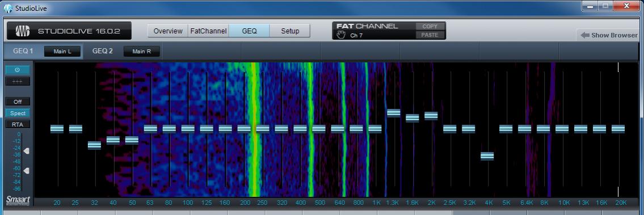The height and width of the screenshot is (215, 644).
Task: Click the Fat Channel COPY button
Action: [x=430, y=26]
